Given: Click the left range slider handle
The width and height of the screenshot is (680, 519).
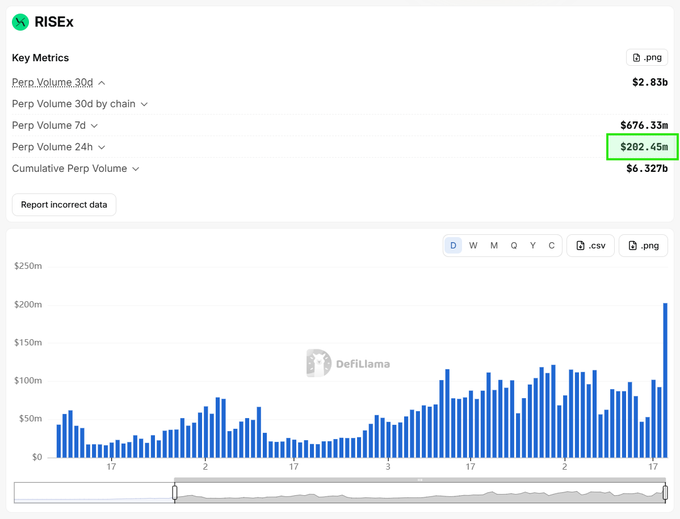Looking at the screenshot, I should click(x=175, y=493).
